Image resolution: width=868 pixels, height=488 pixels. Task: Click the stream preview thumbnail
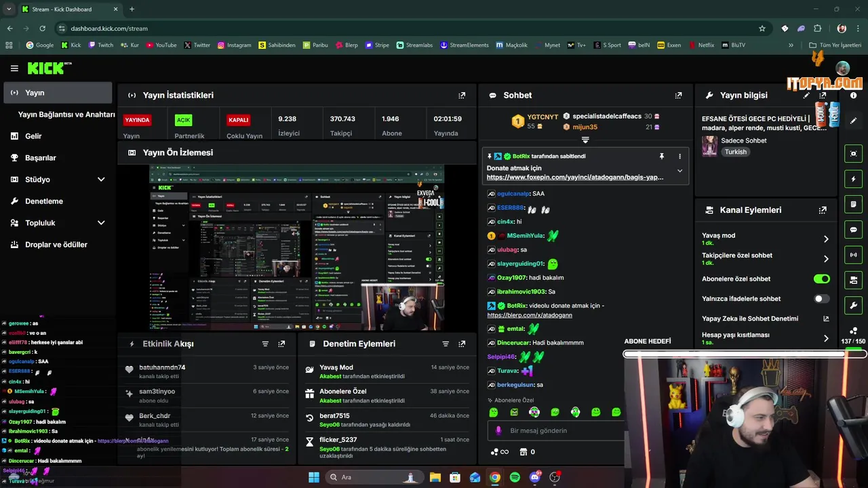click(x=296, y=247)
